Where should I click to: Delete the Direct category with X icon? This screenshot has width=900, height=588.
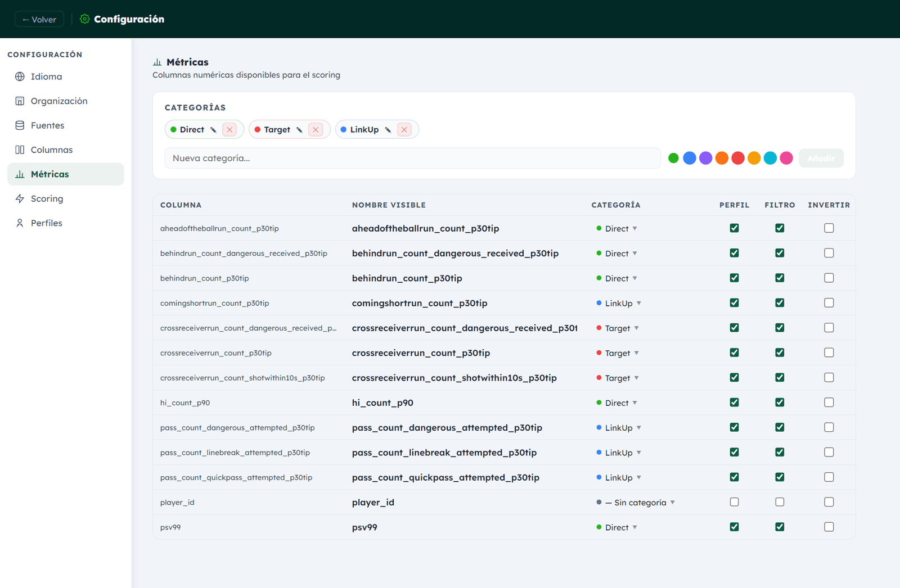(x=229, y=130)
